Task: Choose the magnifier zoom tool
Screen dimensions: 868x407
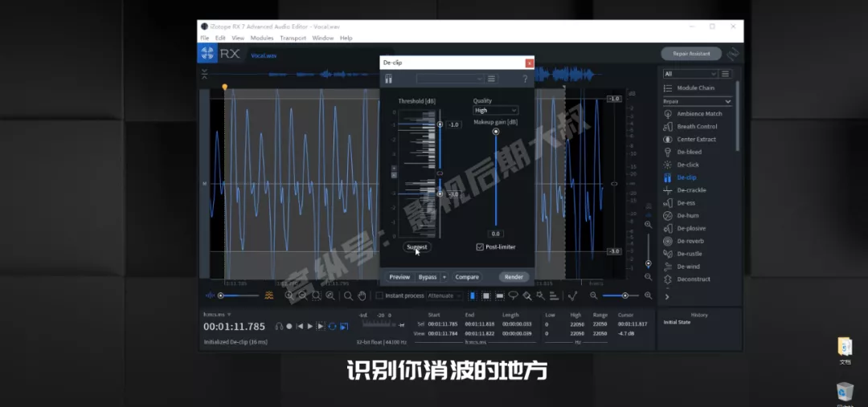Action: 348,296
